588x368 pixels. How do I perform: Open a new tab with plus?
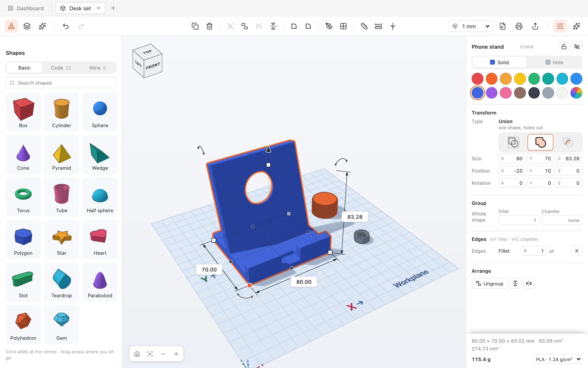(x=113, y=8)
